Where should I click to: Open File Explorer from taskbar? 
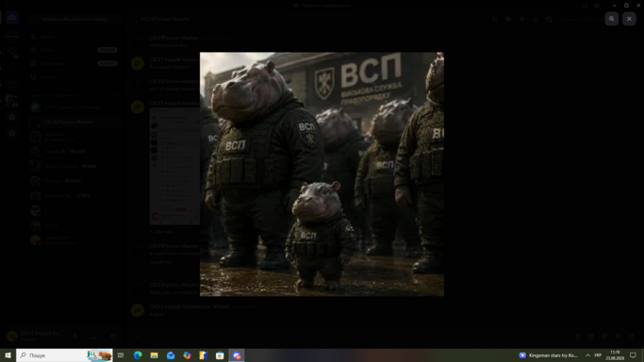154,355
